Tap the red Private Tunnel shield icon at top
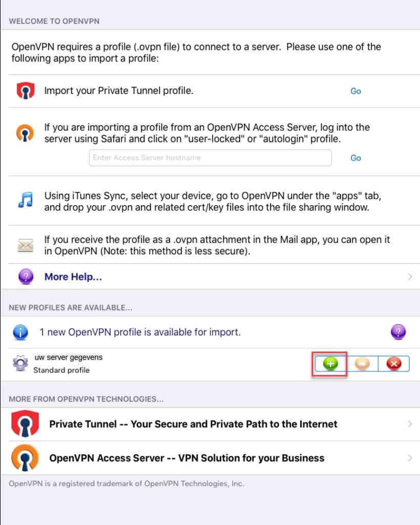The width and height of the screenshot is (420, 525). click(26, 91)
